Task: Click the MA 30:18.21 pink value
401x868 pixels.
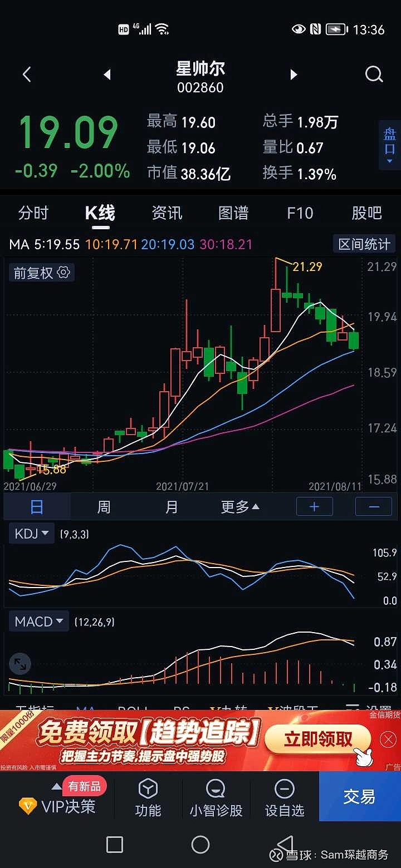Action: 226,244
